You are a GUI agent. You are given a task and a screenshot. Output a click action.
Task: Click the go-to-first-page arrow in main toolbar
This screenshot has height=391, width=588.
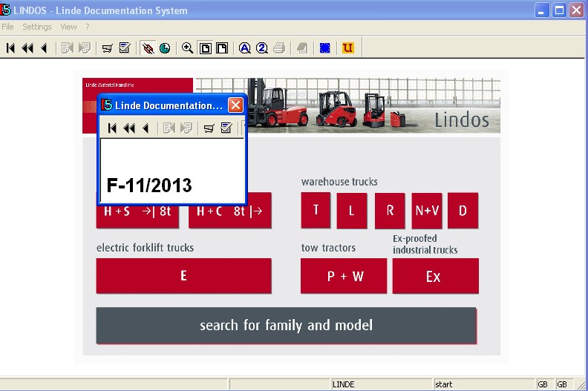pos(10,48)
